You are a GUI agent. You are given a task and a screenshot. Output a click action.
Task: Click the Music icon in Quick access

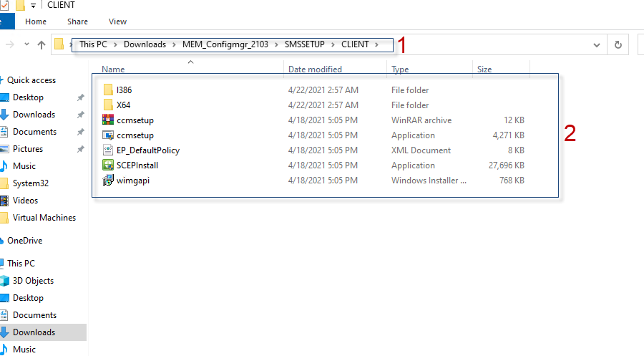pos(4,166)
